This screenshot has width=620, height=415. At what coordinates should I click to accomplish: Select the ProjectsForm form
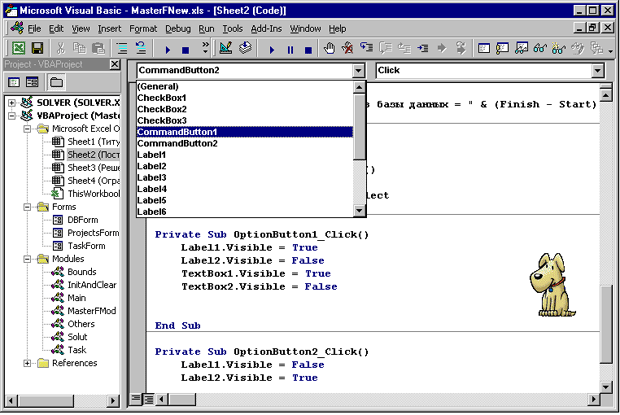tap(93, 233)
